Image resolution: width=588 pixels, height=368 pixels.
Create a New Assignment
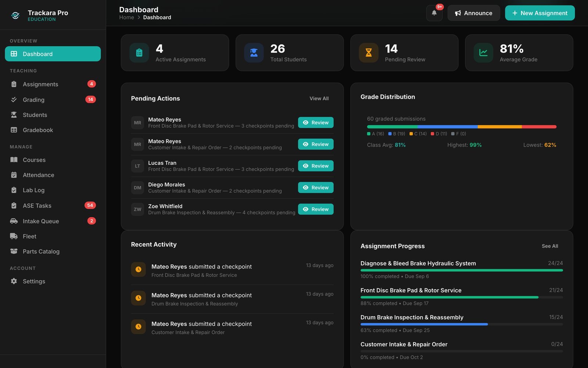(x=540, y=13)
